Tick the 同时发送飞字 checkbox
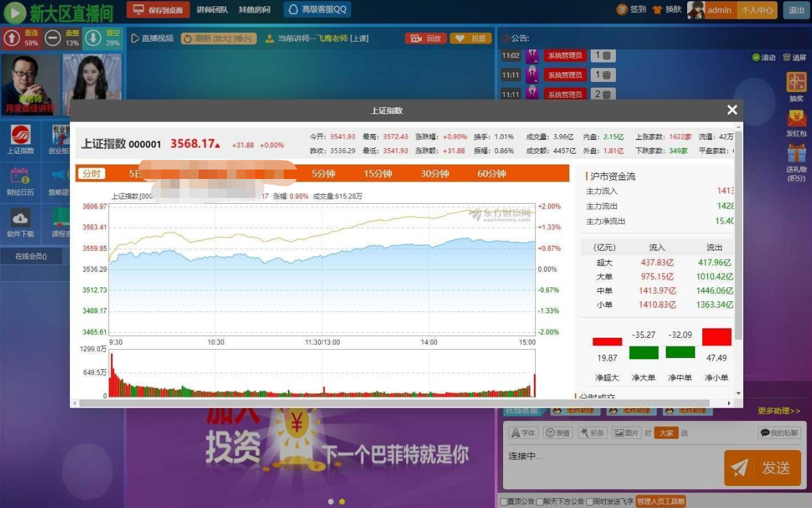 click(x=589, y=502)
